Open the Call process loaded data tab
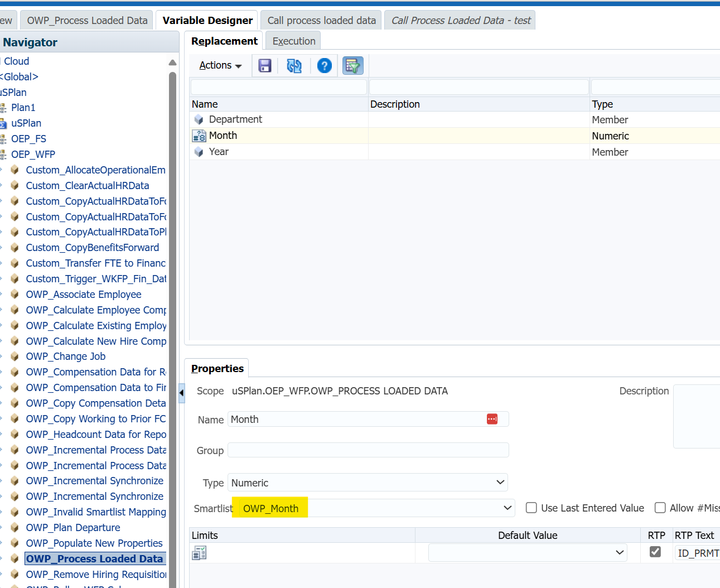The width and height of the screenshot is (720, 588). click(321, 20)
